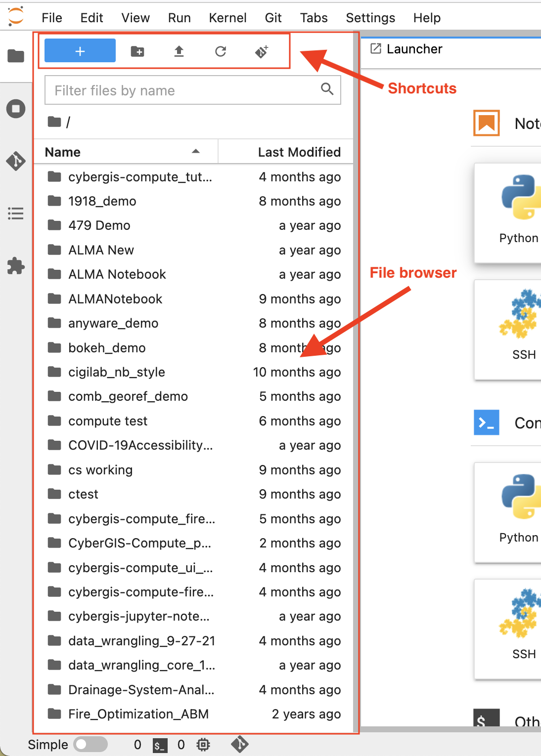Refresh the file list icon
Image resolution: width=541 pixels, height=756 pixels.
pos(221,51)
